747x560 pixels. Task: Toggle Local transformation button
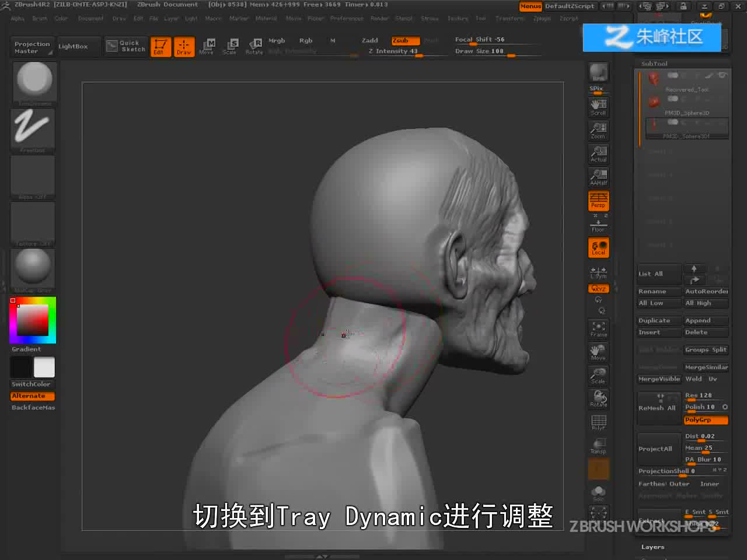pyautogui.click(x=598, y=247)
